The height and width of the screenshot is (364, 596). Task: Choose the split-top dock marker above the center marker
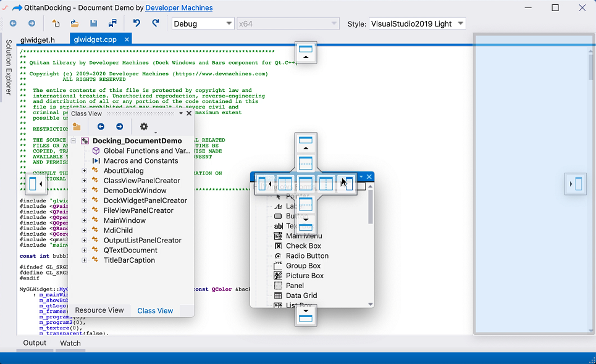point(306,163)
